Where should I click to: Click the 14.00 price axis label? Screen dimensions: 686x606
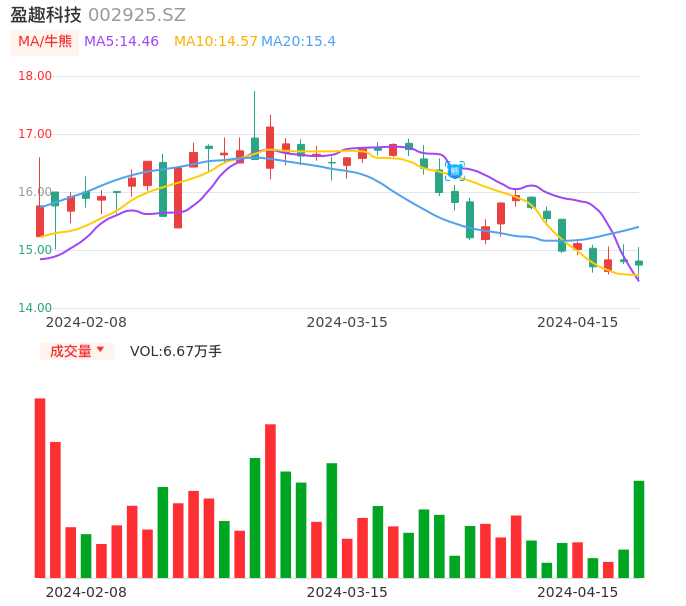(35, 308)
